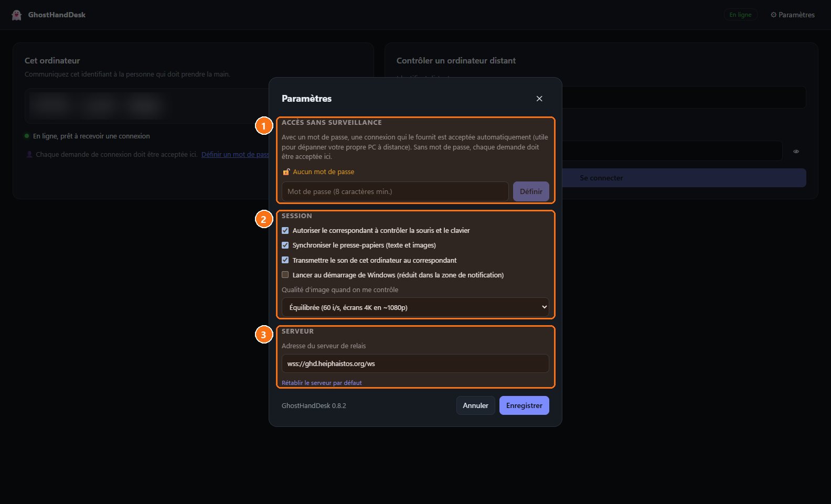Click the green online status dot
Screen dimensions: 831x504
[x=27, y=136]
